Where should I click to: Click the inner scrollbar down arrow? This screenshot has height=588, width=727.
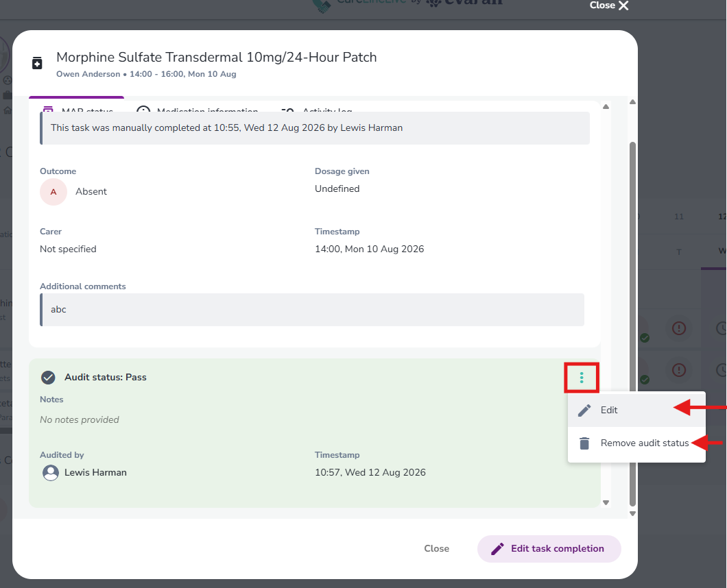606,503
